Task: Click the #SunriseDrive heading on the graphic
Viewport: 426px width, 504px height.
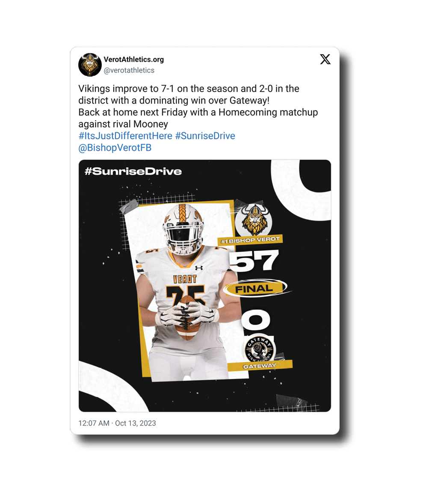Action: [x=133, y=171]
